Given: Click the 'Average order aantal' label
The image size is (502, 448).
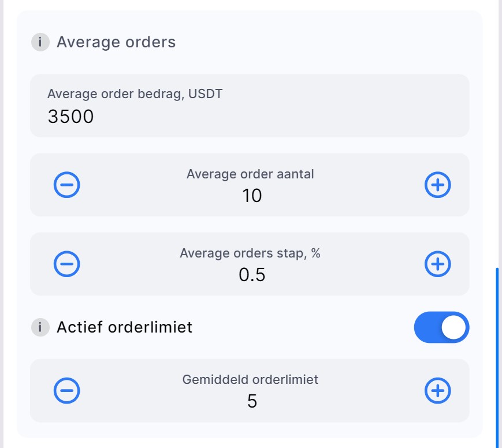Looking at the screenshot, I should tap(250, 174).
